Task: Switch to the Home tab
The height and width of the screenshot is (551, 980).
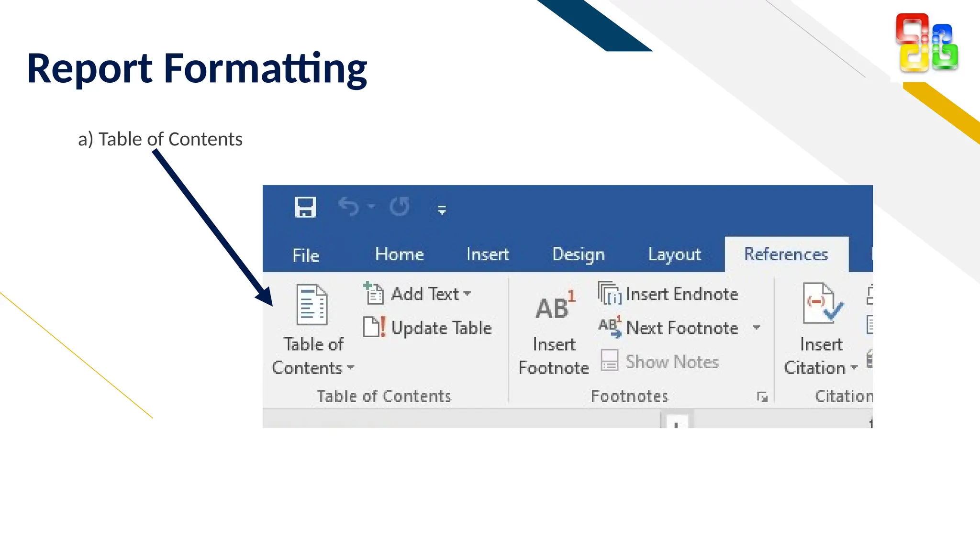Action: (x=400, y=254)
